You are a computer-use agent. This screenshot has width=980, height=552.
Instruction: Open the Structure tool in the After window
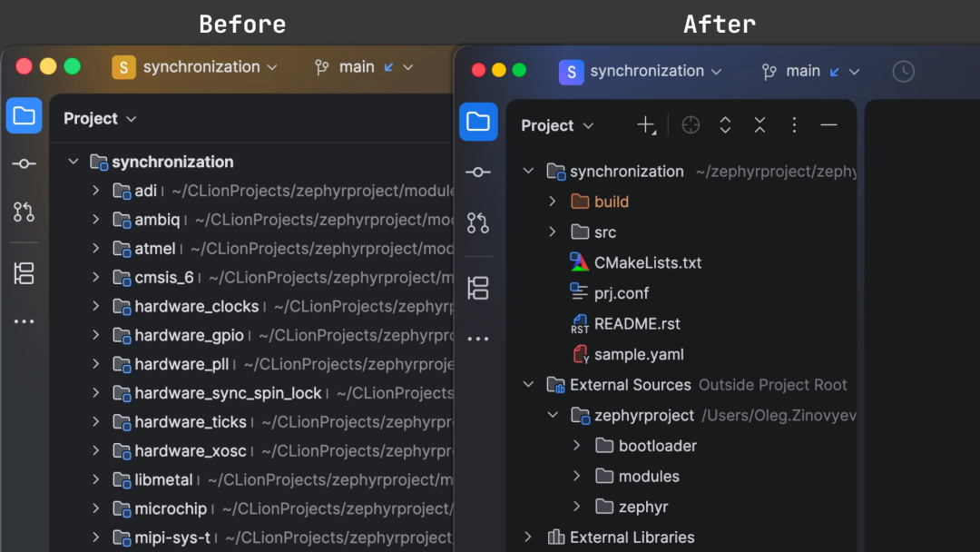[478, 288]
